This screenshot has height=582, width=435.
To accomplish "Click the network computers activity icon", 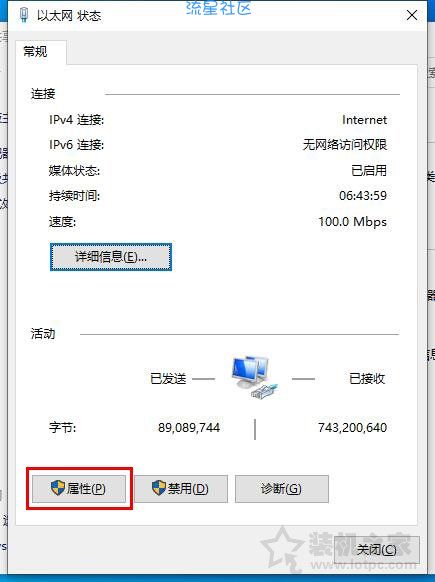I will pyautogui.click(x=254, y=377).
